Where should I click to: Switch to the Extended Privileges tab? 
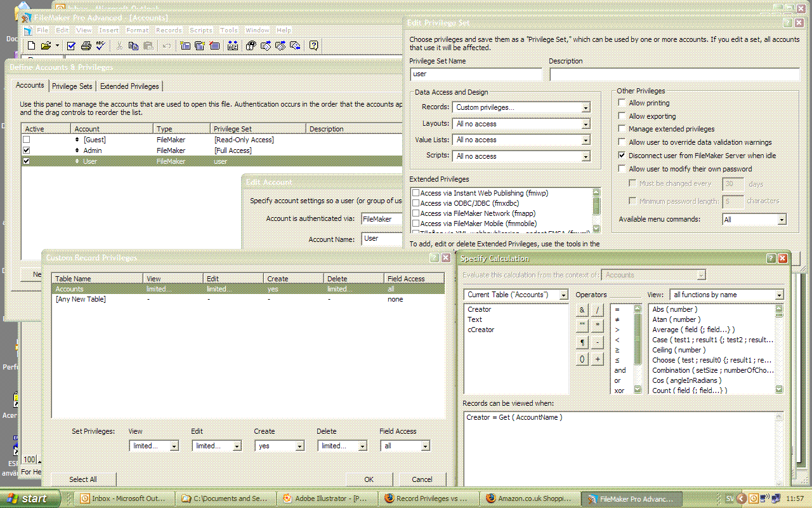[129, 86]
